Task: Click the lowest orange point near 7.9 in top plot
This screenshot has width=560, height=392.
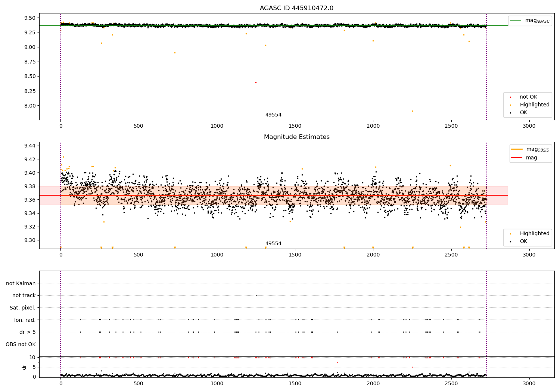Action: pos(413,111)
